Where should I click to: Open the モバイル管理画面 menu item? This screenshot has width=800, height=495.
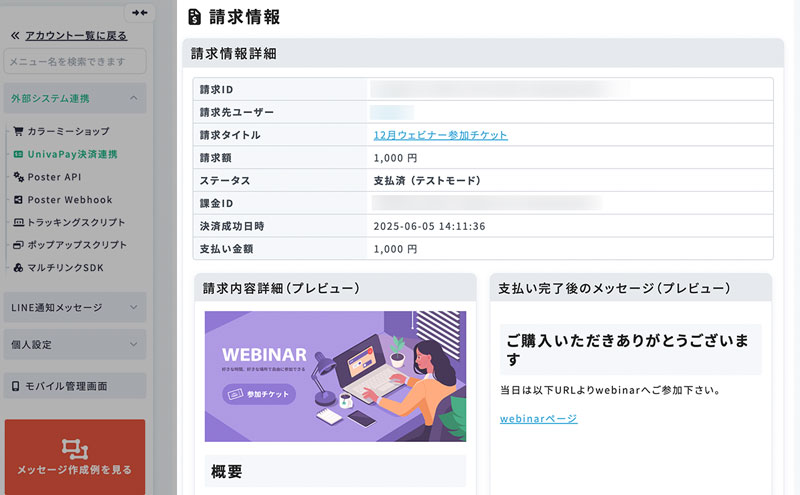point(75,386)
